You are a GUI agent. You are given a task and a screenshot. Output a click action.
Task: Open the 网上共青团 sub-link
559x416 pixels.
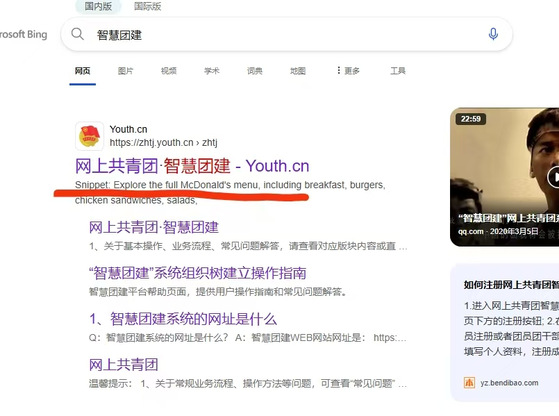click(123, 364)
